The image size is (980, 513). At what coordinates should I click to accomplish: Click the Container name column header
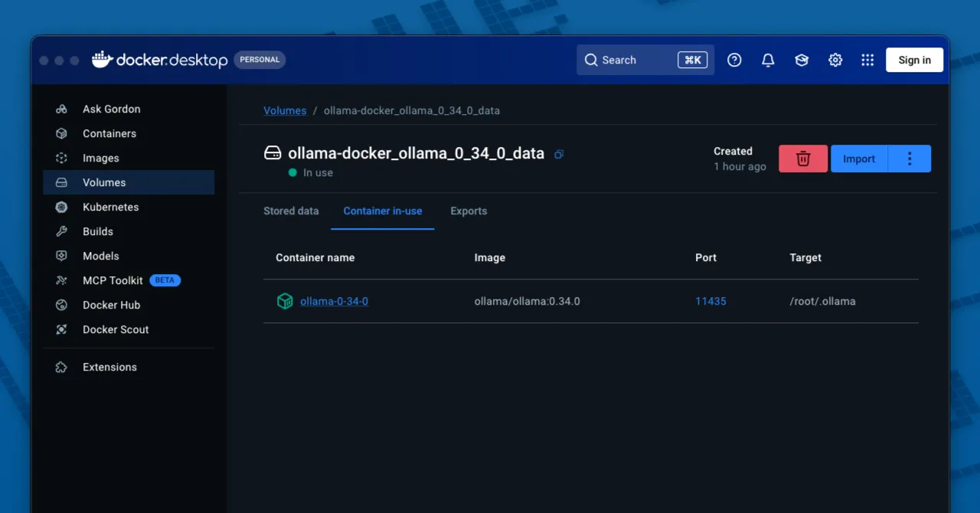click(315, 257)
